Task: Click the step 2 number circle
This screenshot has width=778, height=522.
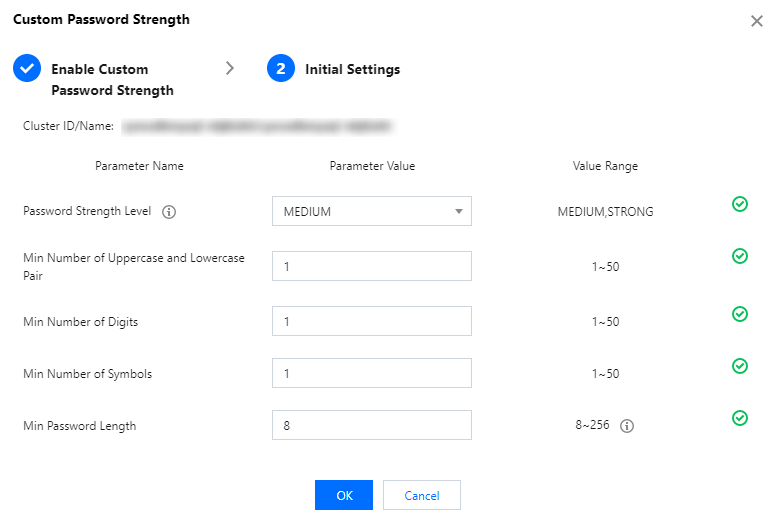Action: (281, 69)
